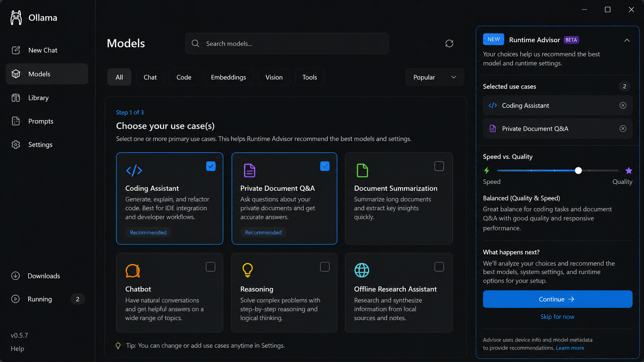
Task: Click the Running count badge showing 2
Action: (77, 299)
